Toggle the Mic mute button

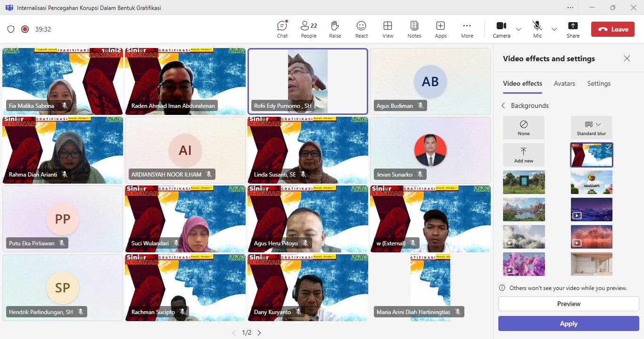[537, 29]
